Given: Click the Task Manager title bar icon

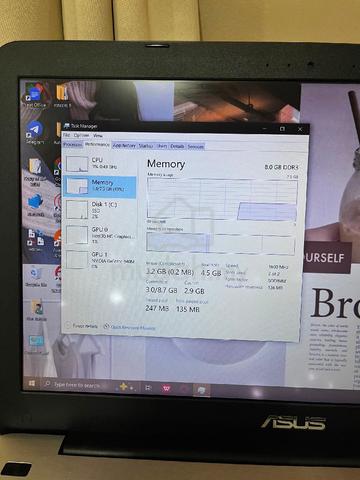Looking at the screenshot, I should [66, 126].
